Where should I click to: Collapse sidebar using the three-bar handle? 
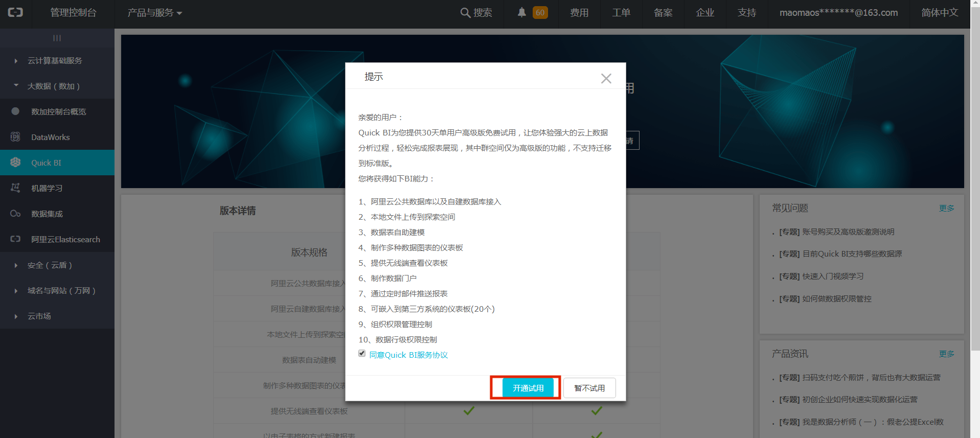pyautogui.click(x=57, y=38)
